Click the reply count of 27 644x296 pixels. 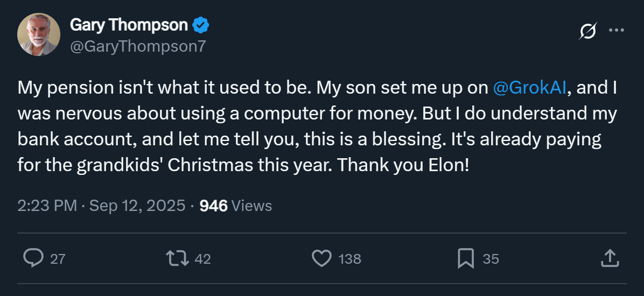pos(58,259)
